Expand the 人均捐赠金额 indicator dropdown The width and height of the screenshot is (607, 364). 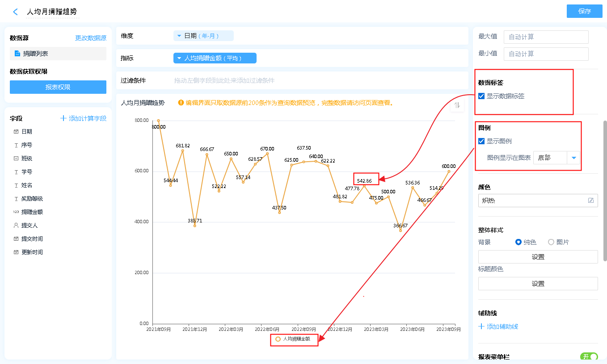[179, 58]
